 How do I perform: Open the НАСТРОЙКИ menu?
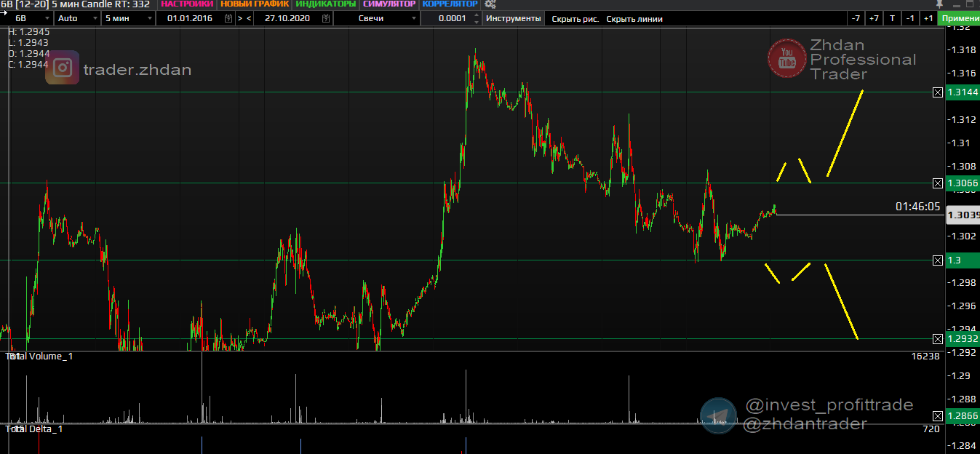tap(187, 4)
